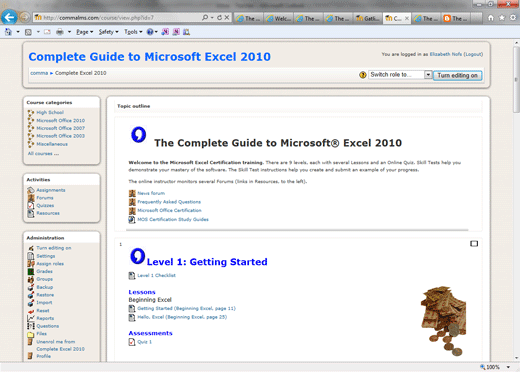Click the zoom level 100% indicator

493,367
